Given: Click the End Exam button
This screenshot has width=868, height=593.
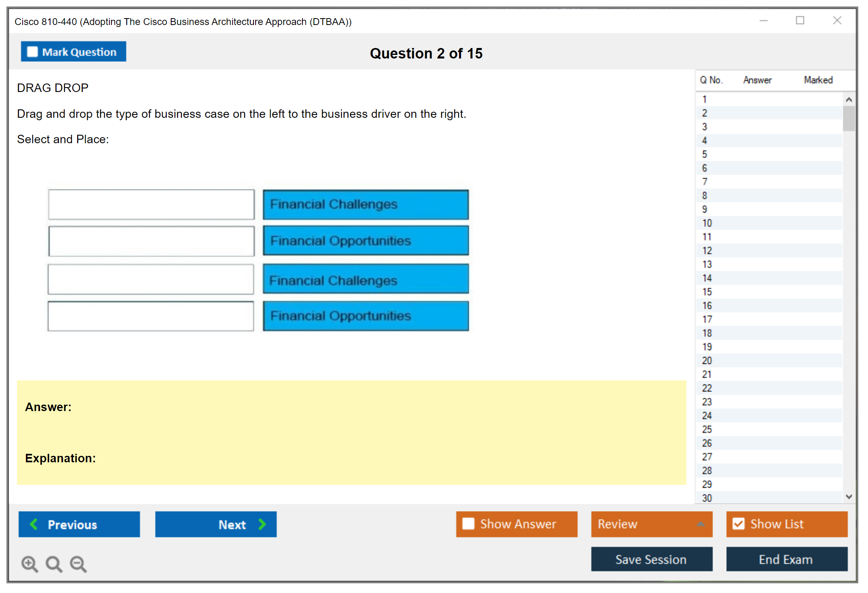Looking at the screenshot, I should coord(786,559).
